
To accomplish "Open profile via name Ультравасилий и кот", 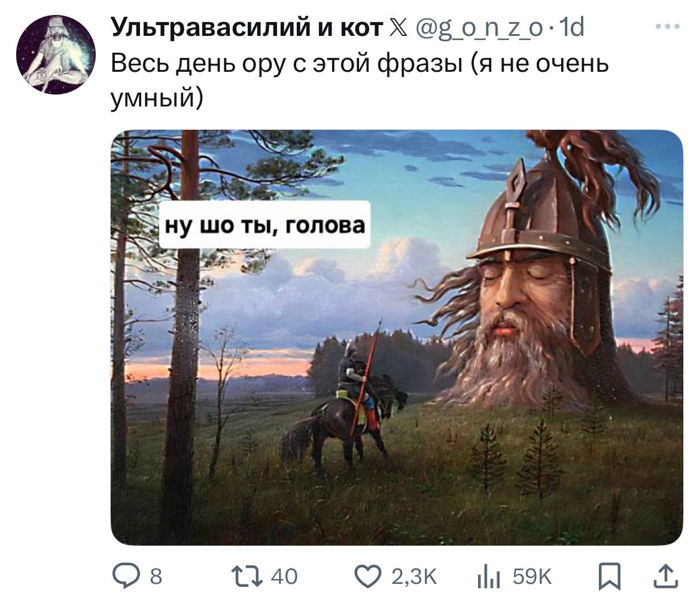I will 246,28.
